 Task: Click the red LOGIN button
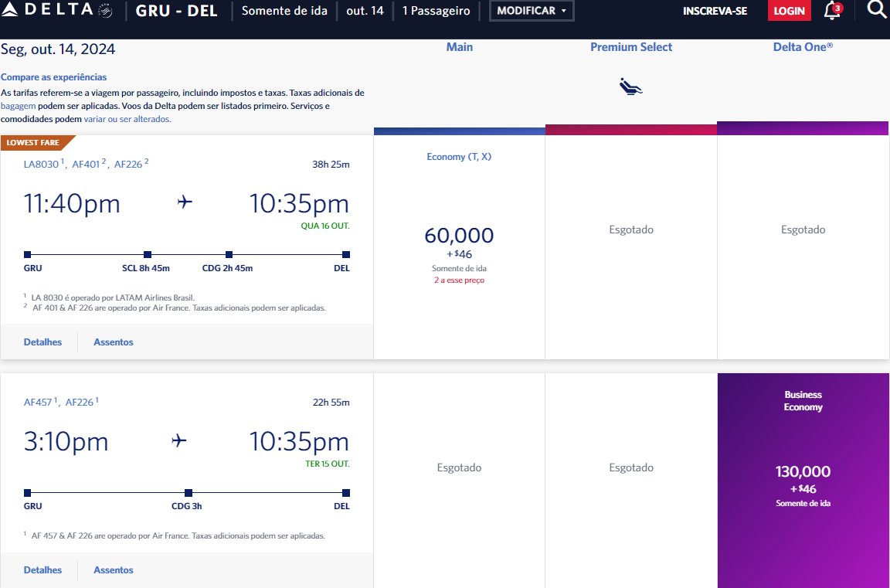click(x=789, y=11)
